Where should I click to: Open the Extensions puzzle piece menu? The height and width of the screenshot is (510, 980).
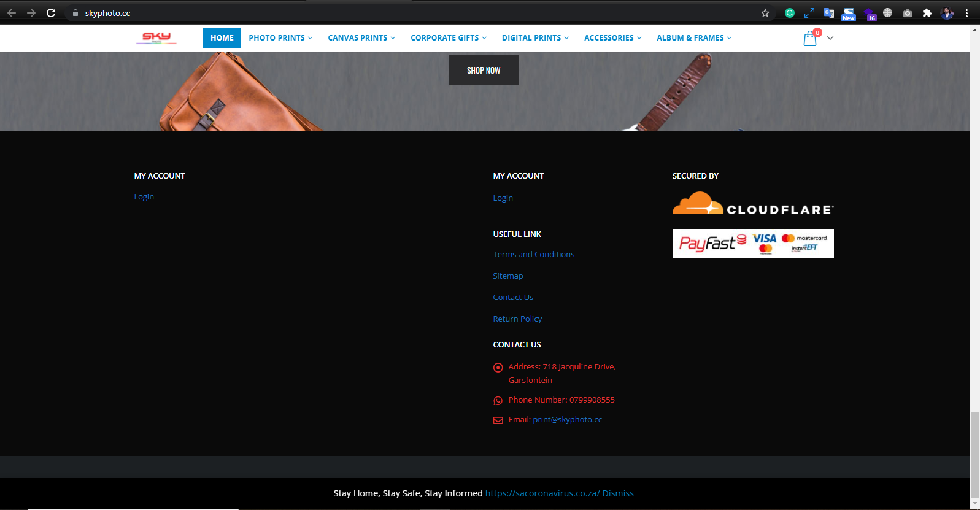[x=927, y=13]
